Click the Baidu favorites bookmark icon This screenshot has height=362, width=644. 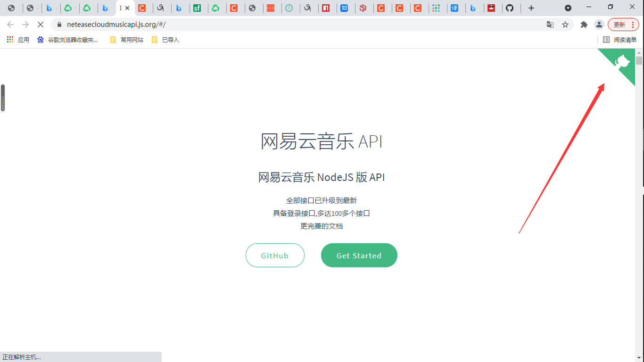(x=40, y=40)
